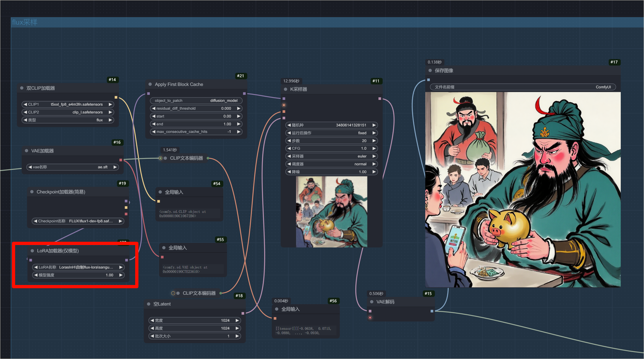Screen dimensions: 644x359
Task: Collapse the 空Latent node via title dot
Action: pos(149,304)
